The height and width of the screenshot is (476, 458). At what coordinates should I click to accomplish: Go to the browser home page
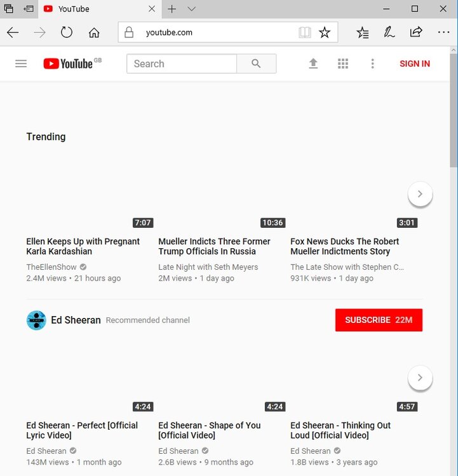click(x=94, y=32)
